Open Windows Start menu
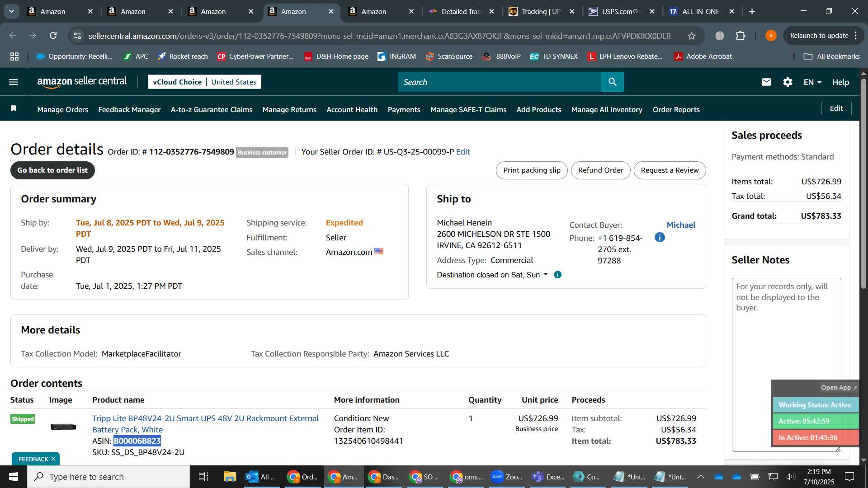The image size is (868, 488). coord(14,477)
